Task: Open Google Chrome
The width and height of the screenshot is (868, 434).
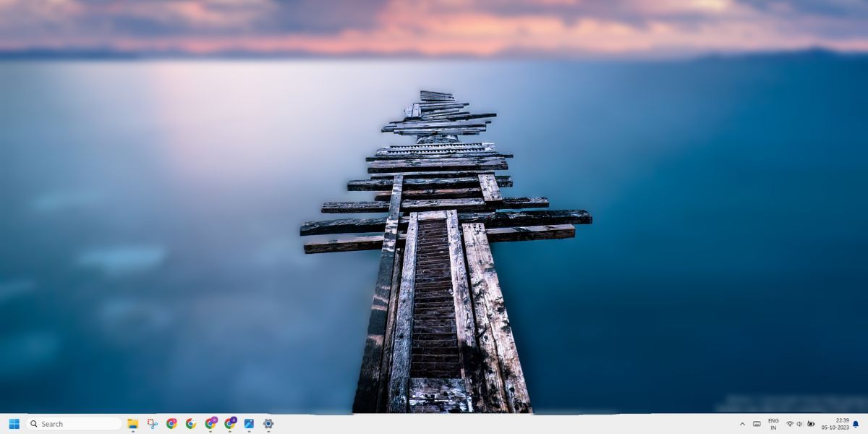Action: (171, 424)
